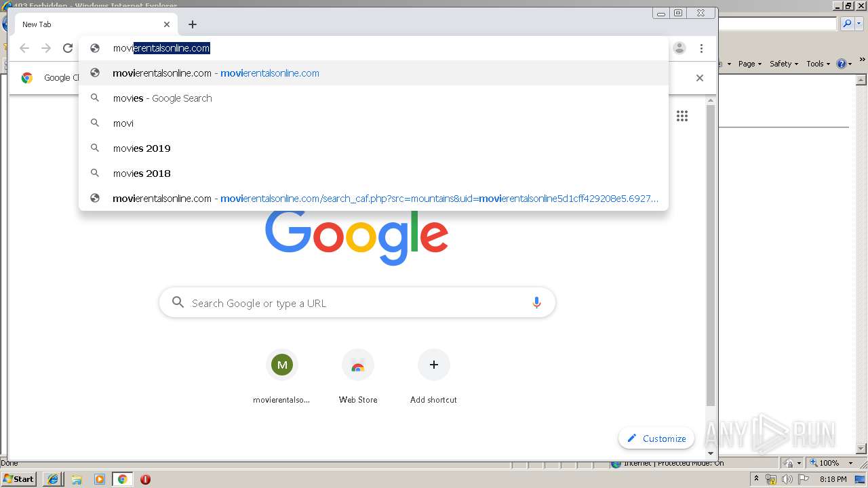This screenshot has height=488, width=868.
Task: Open the IE Tools menu
Action: coord(818,64)
